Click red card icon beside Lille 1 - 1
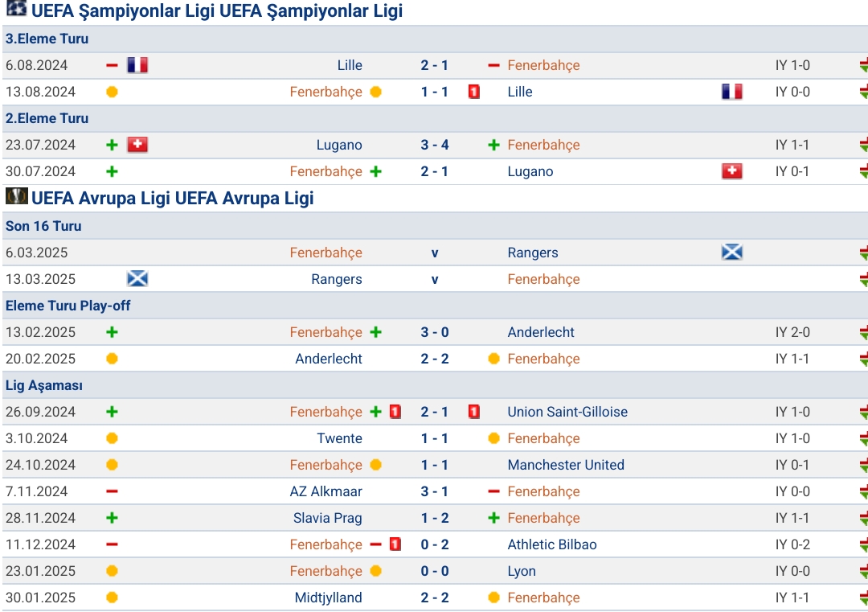This screenshot has width=868, height=612. tap(474, 92)
